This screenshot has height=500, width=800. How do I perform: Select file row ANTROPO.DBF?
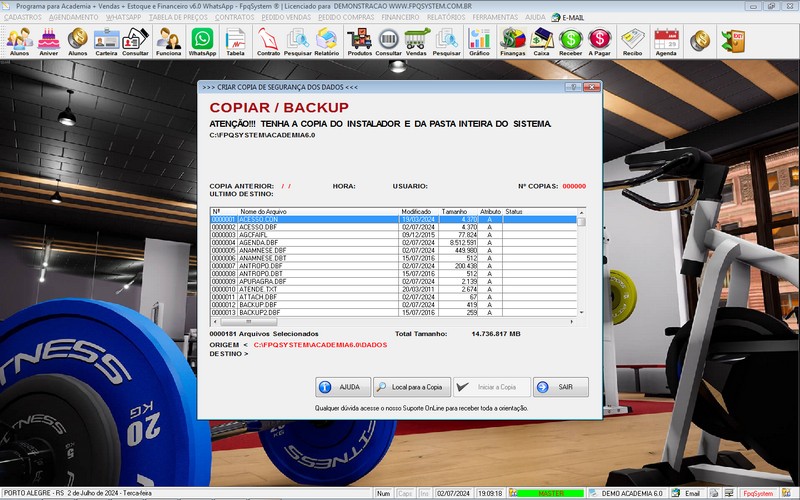coord(393,266)
